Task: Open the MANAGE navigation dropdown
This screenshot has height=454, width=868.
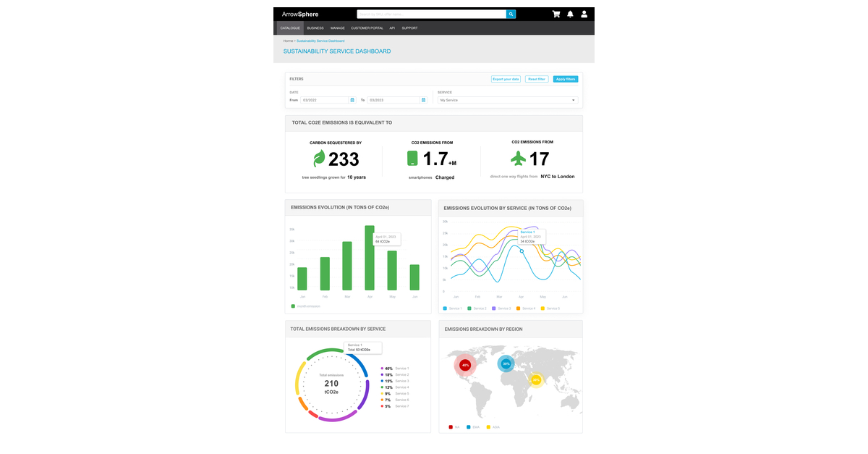Action: [x=337, y=28]
